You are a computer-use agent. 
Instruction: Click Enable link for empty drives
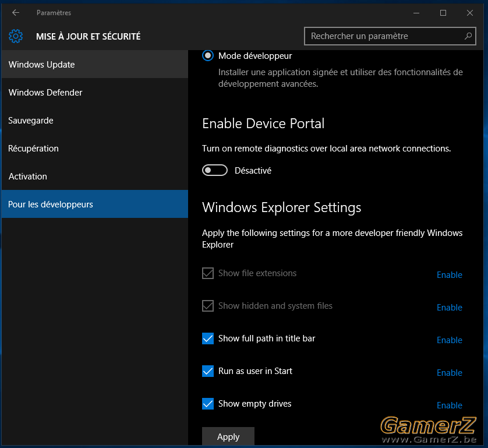click(450, 405)
